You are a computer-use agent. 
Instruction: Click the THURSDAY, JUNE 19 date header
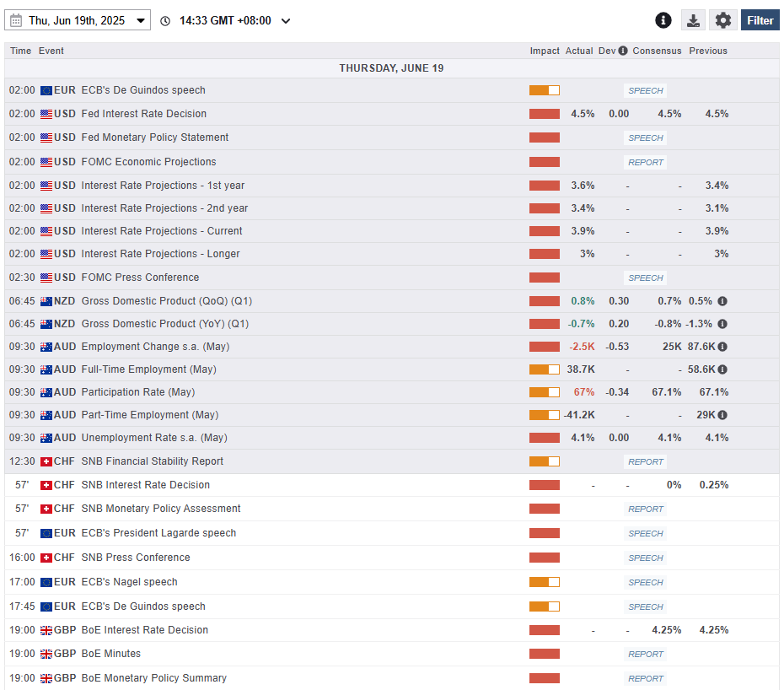391,68
